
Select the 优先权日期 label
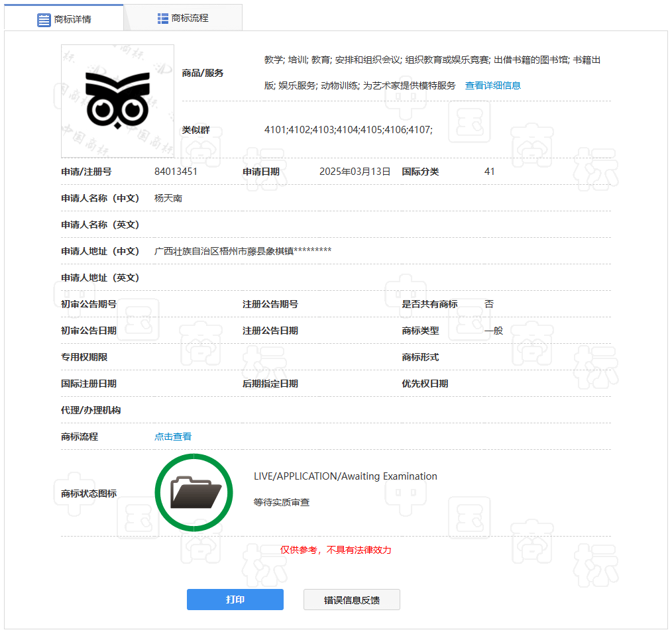(x=425, y=384)
